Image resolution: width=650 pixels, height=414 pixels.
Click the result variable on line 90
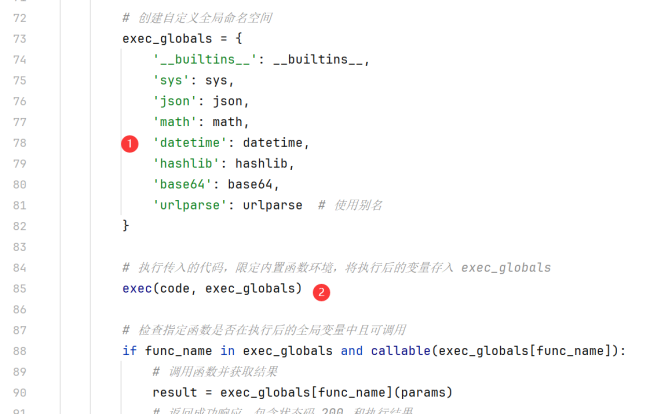click(x=174, y=391)
